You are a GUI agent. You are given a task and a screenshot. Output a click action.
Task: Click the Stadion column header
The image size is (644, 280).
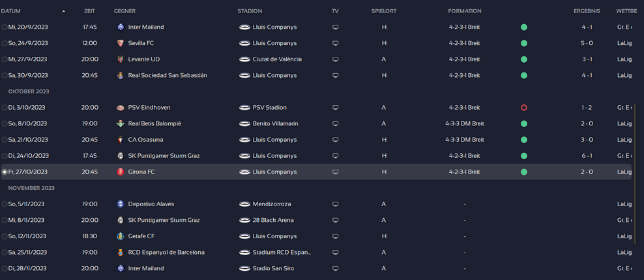pos(250,11)
